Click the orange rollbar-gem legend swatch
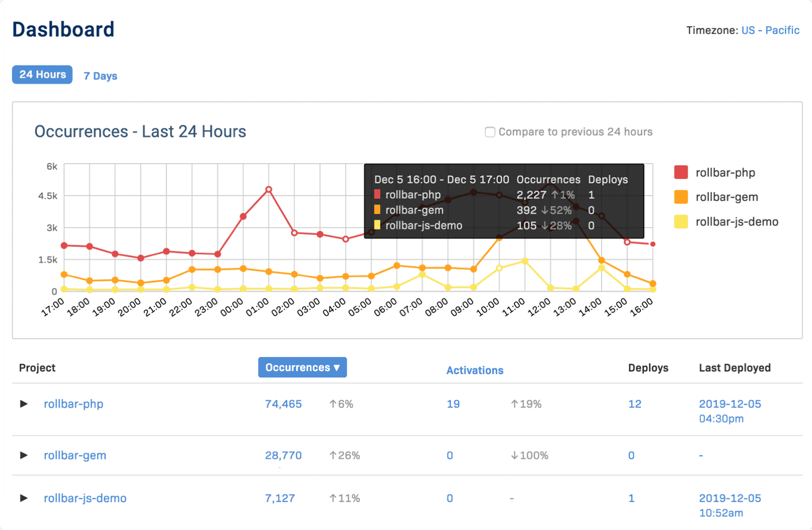812x530 pixels. 681,197
